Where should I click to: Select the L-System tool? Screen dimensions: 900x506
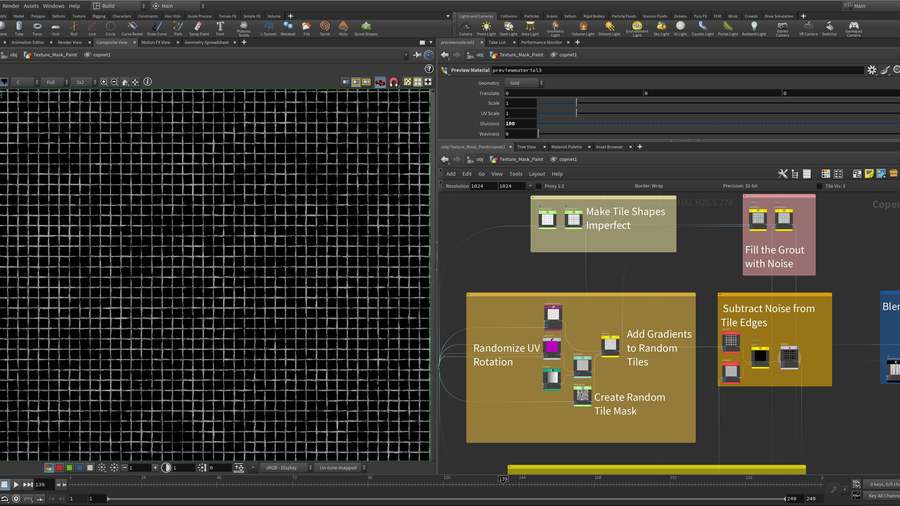click(268, 28)
